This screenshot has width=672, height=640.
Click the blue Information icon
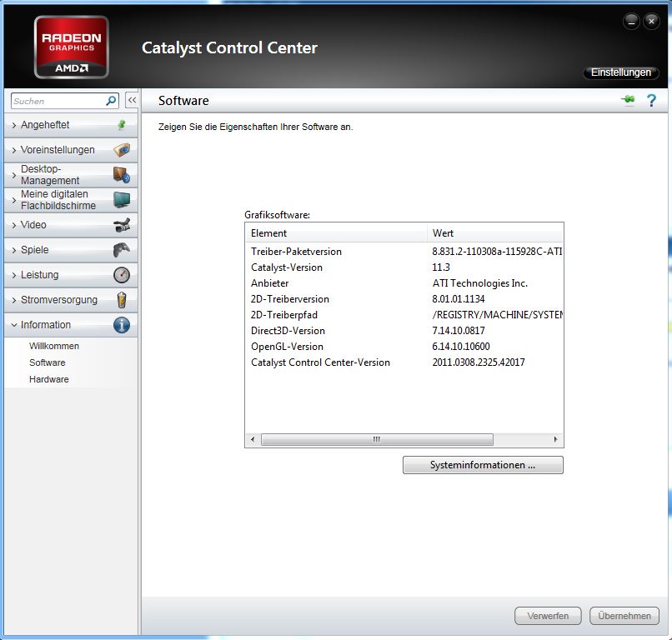point(122,325)
